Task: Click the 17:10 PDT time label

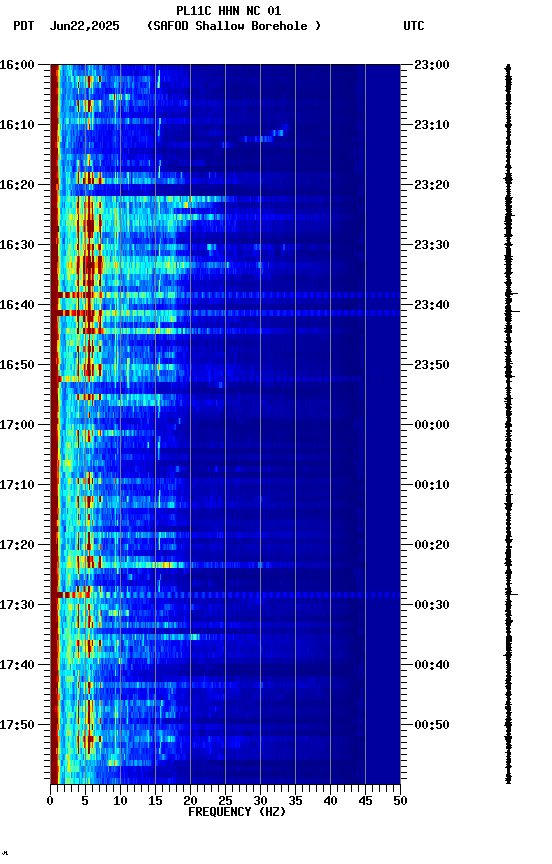Action: click(17, 485)
